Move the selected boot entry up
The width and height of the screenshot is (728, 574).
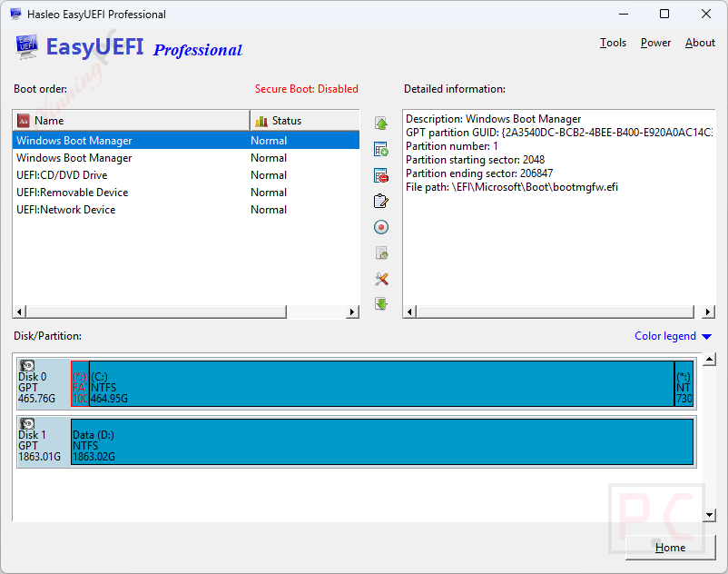[381, 124]
